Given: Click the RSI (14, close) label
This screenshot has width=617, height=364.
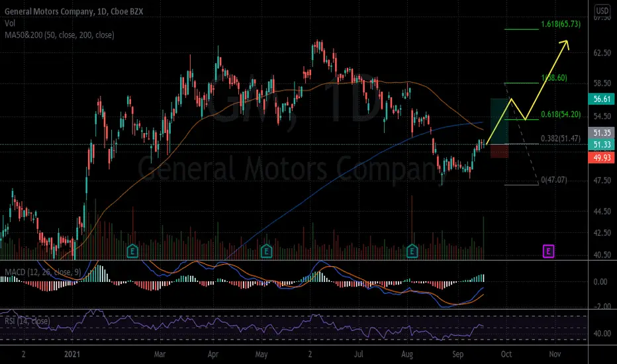Looking at the screenshot, I should pyautogui.click(x=27, y=321).
